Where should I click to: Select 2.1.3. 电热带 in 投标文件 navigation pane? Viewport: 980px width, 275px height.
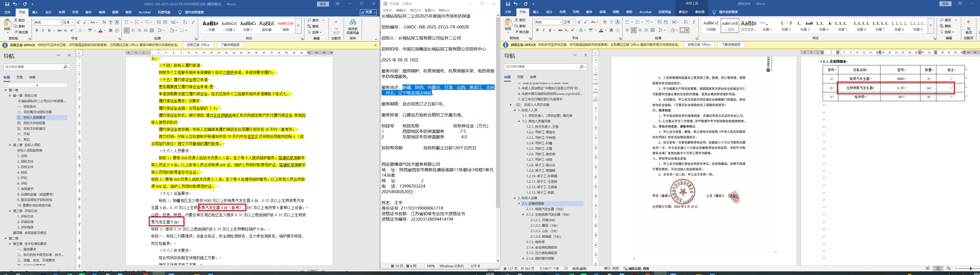point(535,242)
